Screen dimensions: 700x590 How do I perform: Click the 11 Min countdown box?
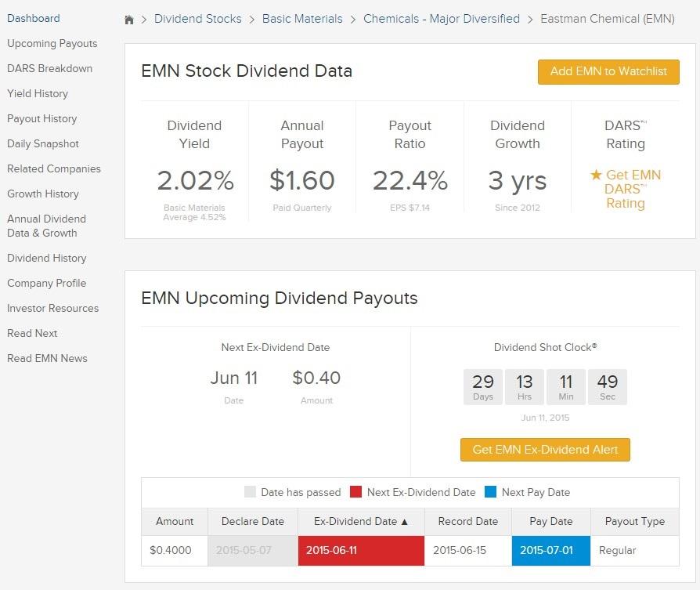pyautogui.click(x=566, y=387)
